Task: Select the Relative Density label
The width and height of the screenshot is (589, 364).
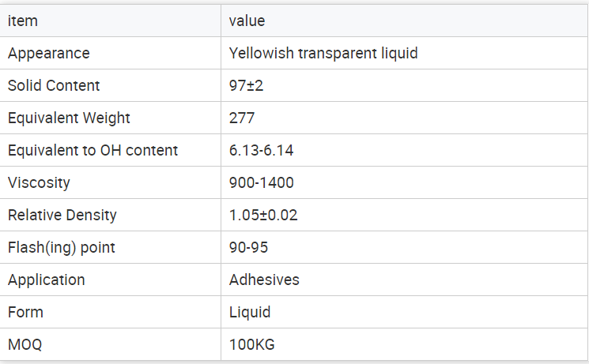Action: [62, 216]
